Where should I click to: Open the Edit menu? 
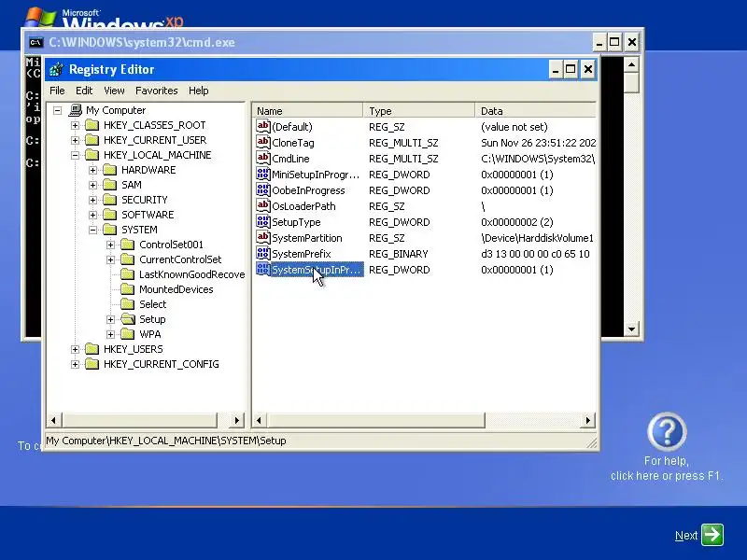[84, 91]
